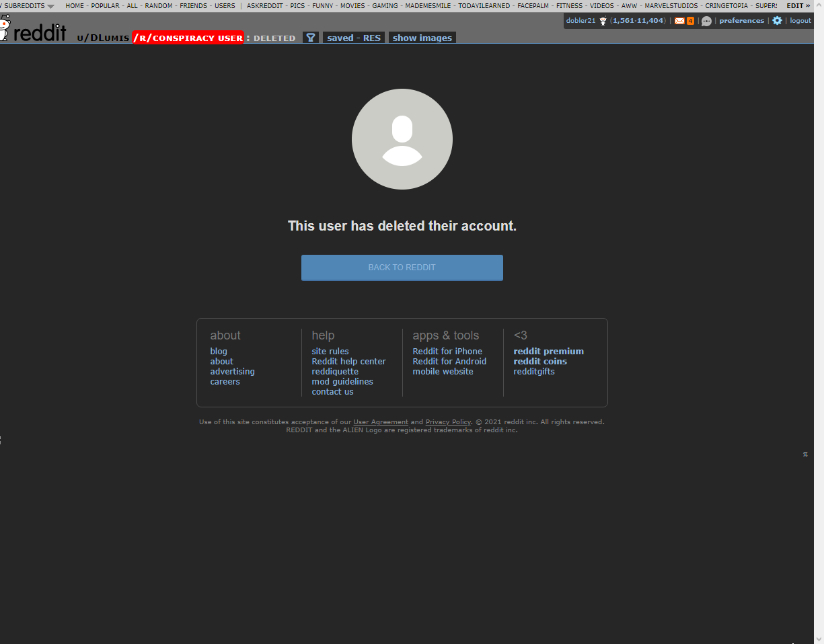This screenshot has width=824, height=644.
Task: Open MARVELSTUDIOS subreddit shortcut
Action: tap(671, 5)
